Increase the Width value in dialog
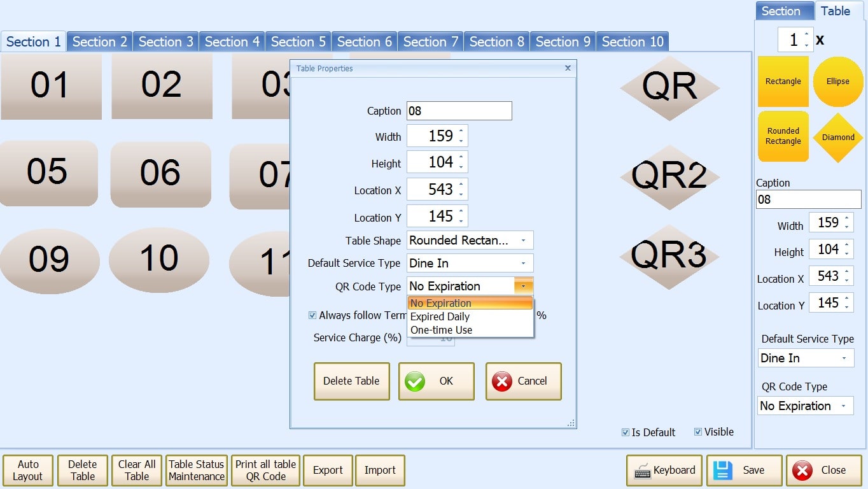The height and width of the screenshot is (489, 868). coord(461,132)
